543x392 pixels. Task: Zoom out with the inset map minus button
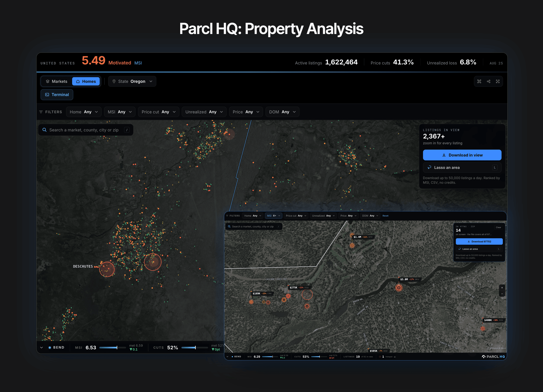click(x=502, y=294)
